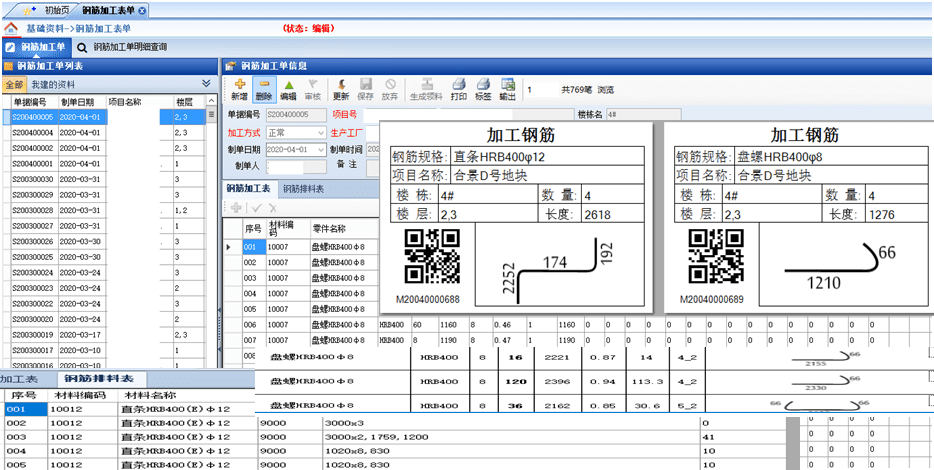Click the list scrollbar up arrow
This screenshot has width=934, height=470.
coord(211,101)
